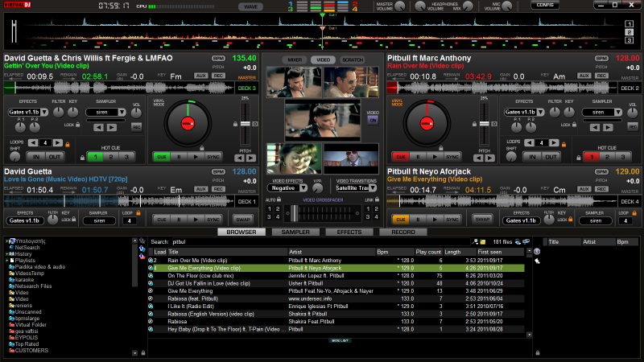Click SWAP button on Deck 4
The image size is (644, 362).
tap(482, 219)
